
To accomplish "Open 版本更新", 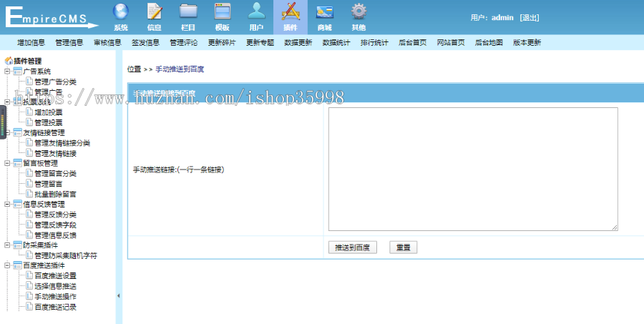I will (x=527, y=42).
